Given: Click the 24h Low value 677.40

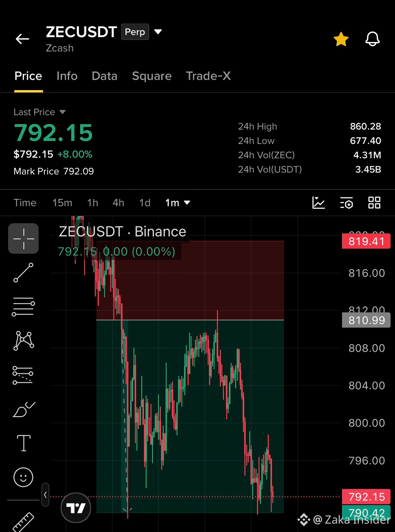Looking at the screenshot, I should [x=365, y=141].
